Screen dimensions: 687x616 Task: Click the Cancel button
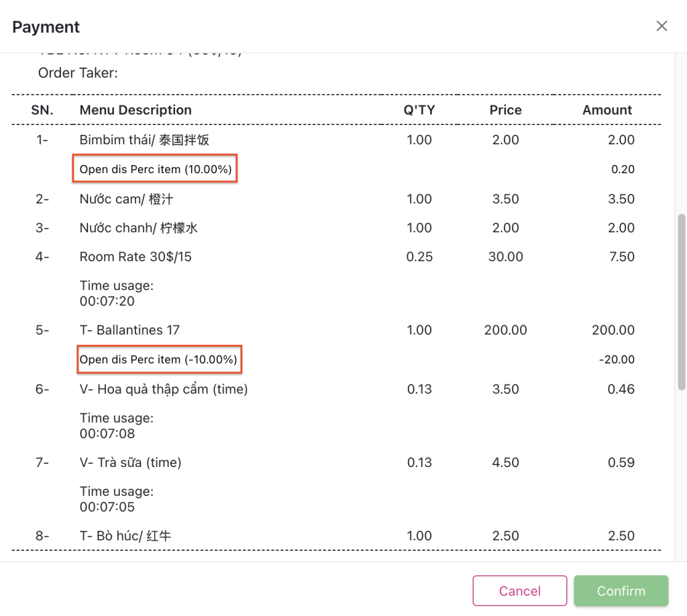[520, 591]
